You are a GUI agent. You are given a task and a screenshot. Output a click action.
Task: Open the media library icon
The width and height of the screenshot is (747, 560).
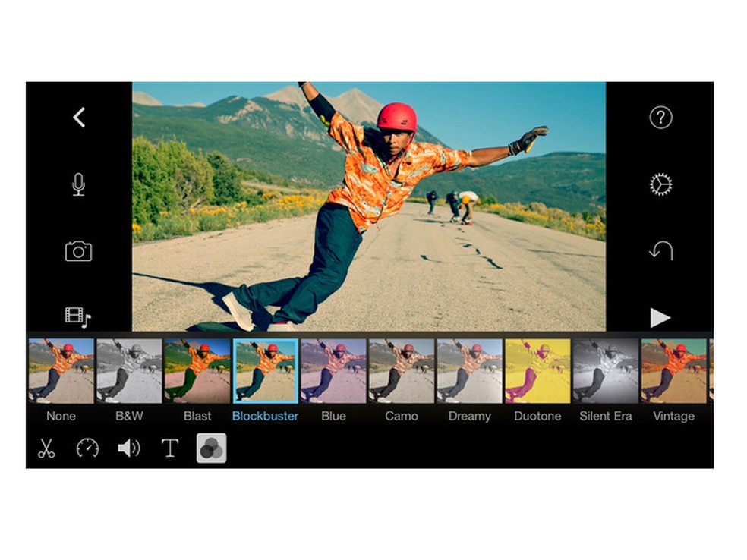coord(78,318)
